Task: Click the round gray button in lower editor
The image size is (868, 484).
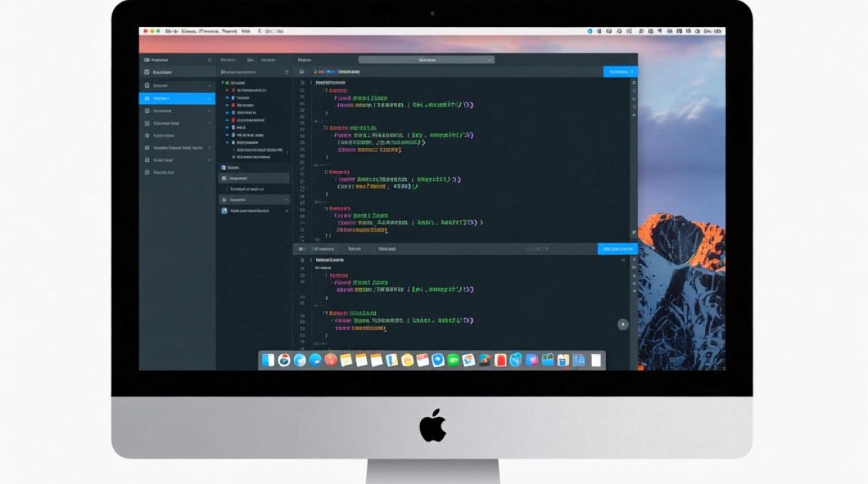Action: click(623, 325)
